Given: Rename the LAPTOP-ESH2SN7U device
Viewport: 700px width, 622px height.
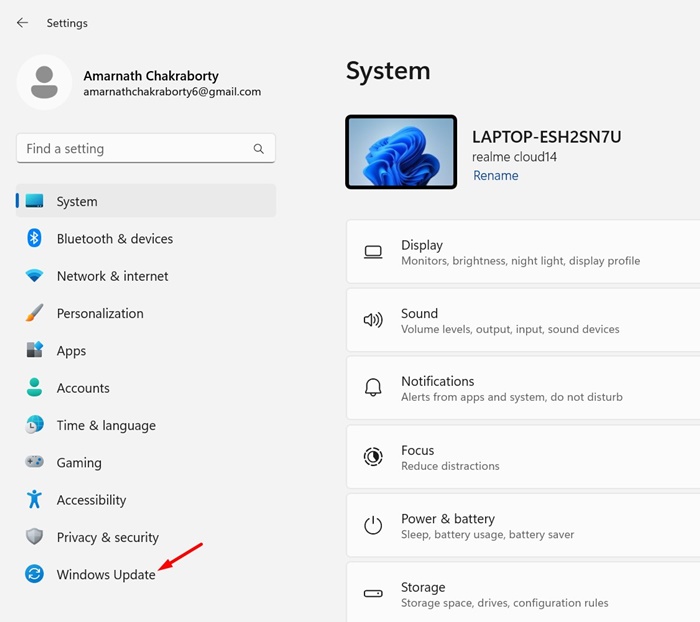Looking at the screenshot, I should coord(495,176).
